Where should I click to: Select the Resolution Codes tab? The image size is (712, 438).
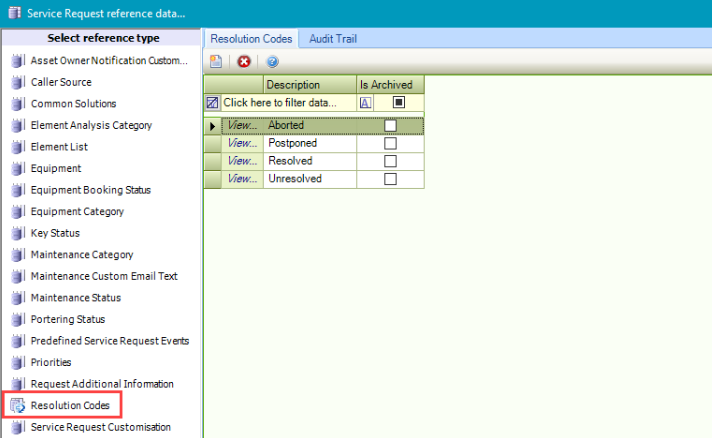pos(252,39)
